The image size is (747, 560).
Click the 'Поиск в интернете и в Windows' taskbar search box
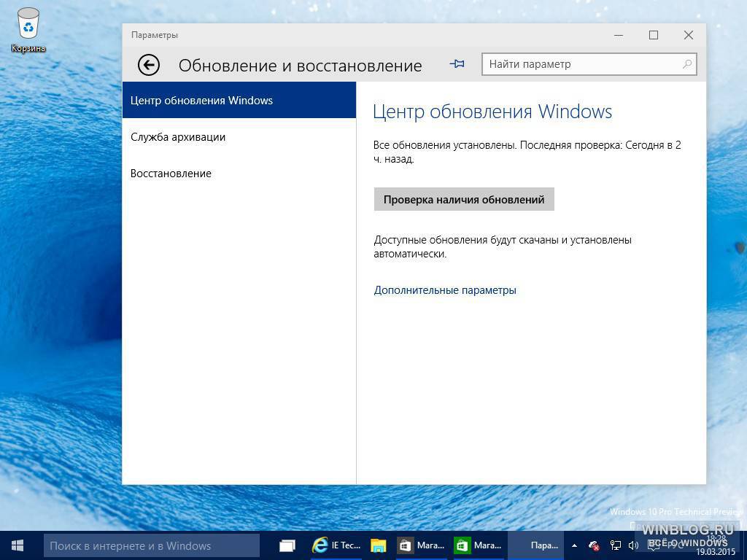(x=152, y=545)
